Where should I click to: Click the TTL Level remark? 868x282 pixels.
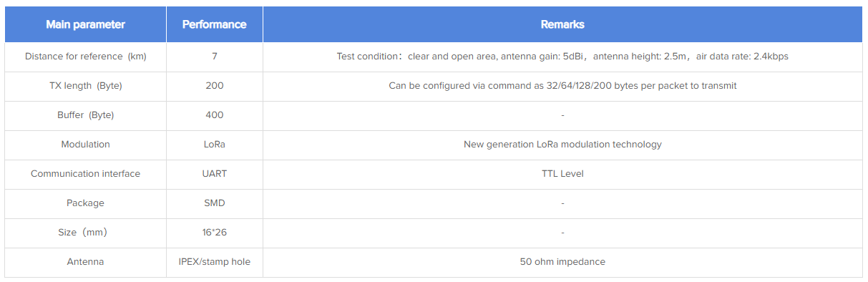[x=562, y=174]
